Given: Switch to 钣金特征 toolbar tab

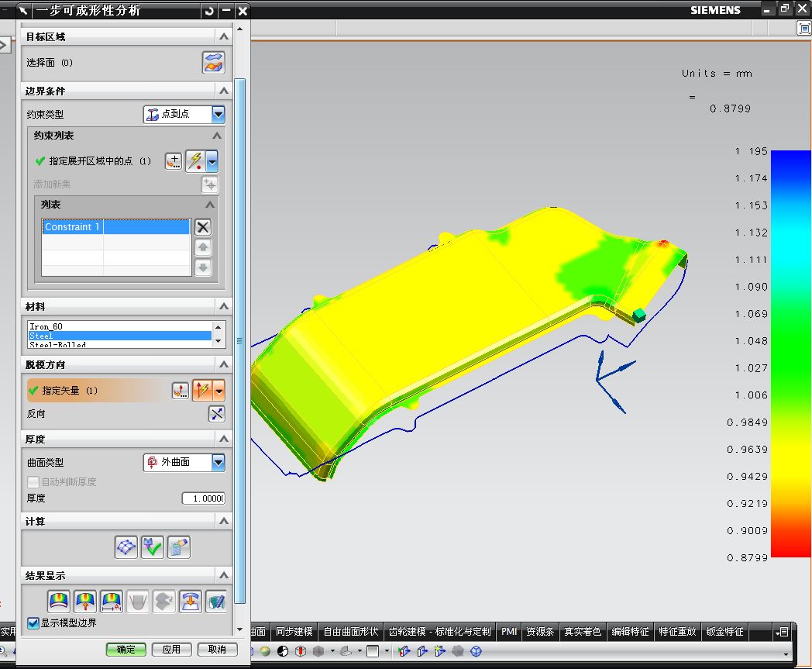Looking at the screenshot, I should tap(725, 632).
